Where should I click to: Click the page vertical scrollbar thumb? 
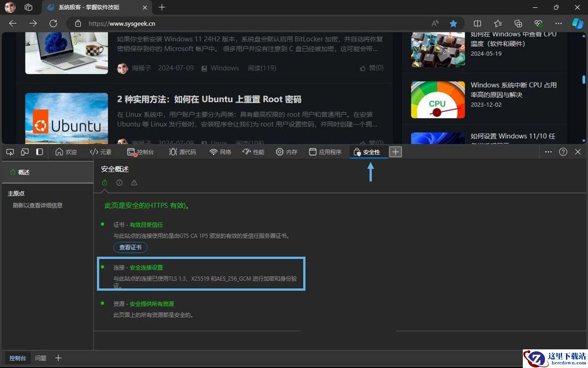click(x=584, y=79)
